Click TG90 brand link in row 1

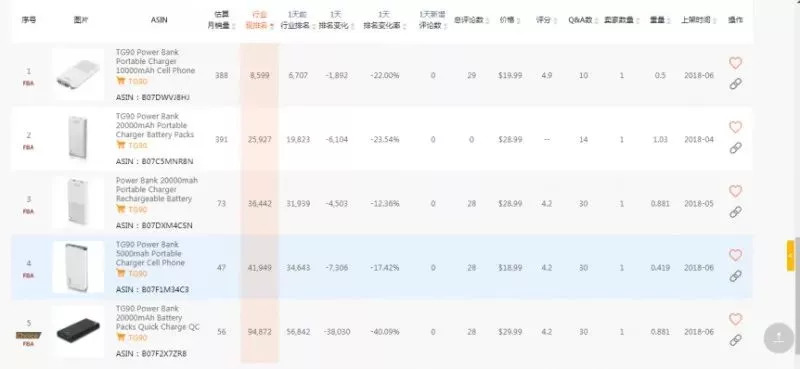click(138, 82)
